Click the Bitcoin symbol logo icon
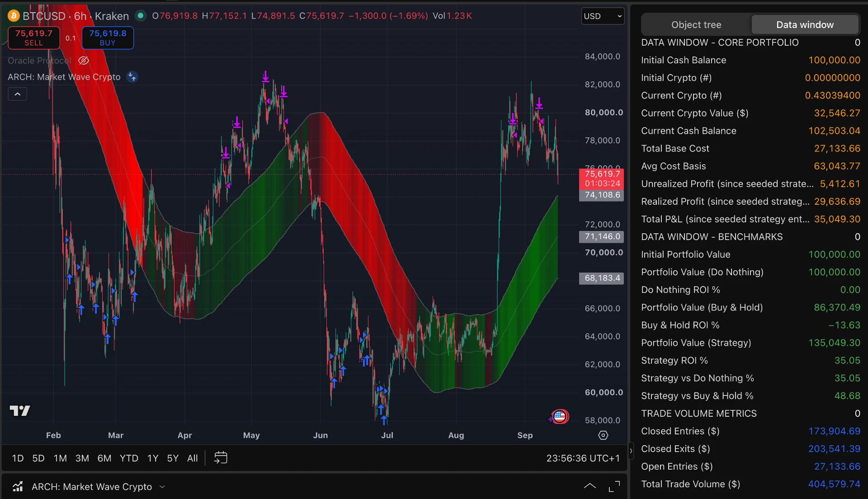868x499 pixels. (14, 16)
